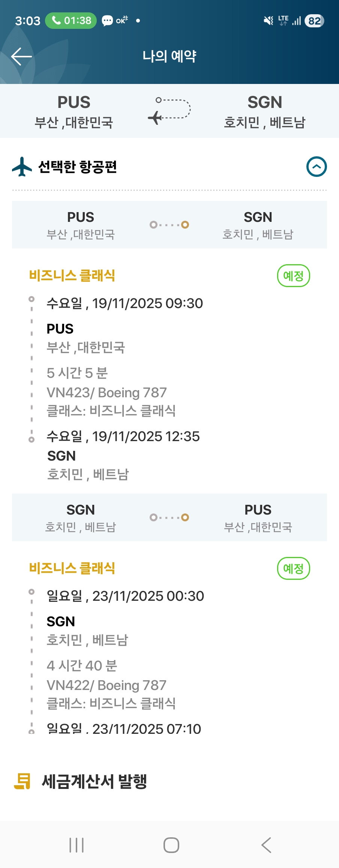Collapse the selected flights section
This screenshot has height=868, width=339.
point(316,167)
